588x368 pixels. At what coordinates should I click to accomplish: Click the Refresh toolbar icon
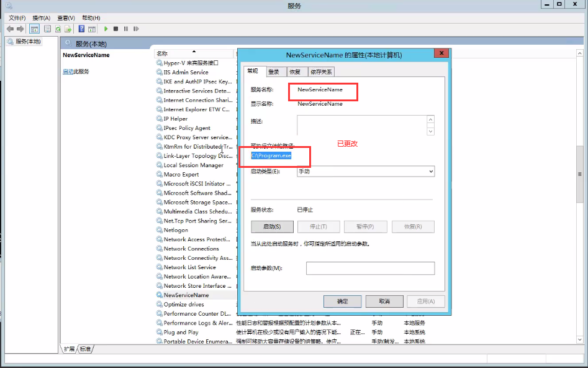pos(58,29)
